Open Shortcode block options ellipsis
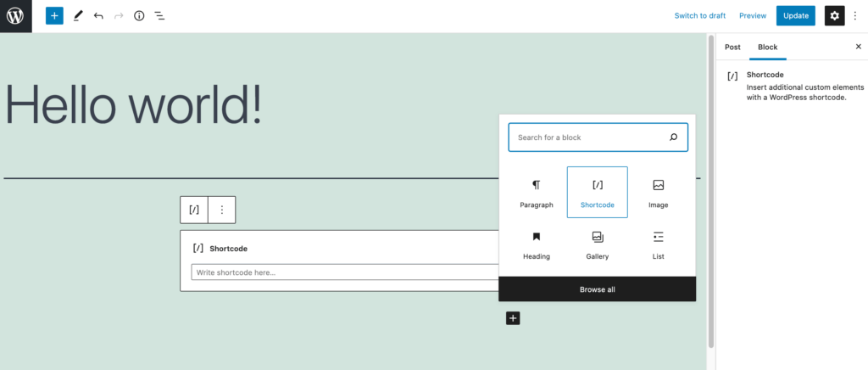868x370 pixels. pos(222,210)
